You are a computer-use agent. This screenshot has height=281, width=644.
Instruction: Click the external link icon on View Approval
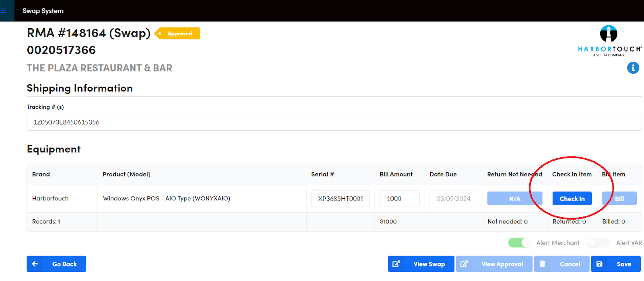(x=464, y=264)
